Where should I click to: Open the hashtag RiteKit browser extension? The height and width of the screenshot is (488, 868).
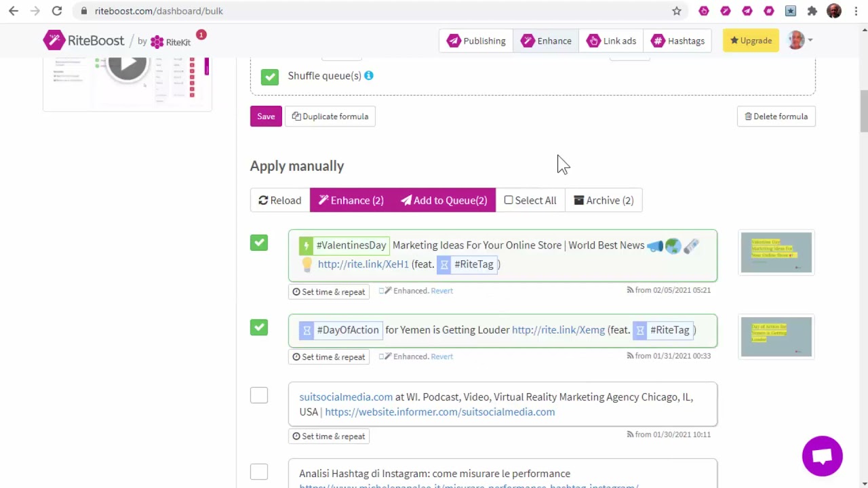769,11
